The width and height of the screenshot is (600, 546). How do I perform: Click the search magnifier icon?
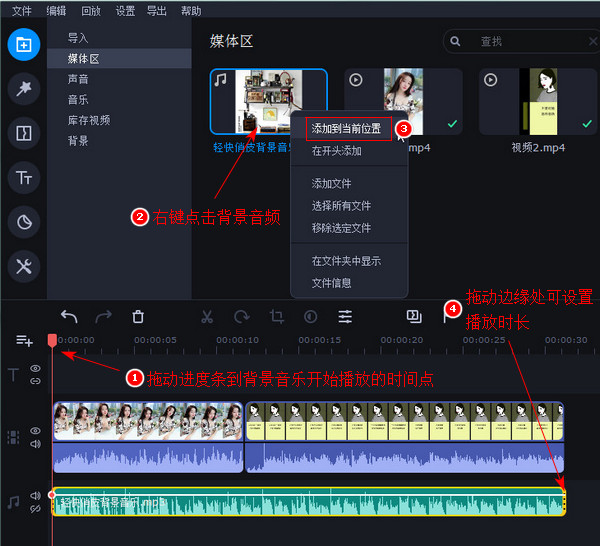tap(455, 41)
